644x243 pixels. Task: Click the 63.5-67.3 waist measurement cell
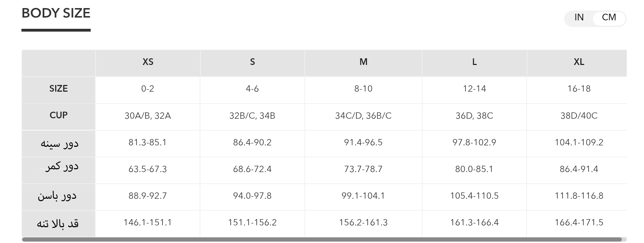(x=148, y=169)
